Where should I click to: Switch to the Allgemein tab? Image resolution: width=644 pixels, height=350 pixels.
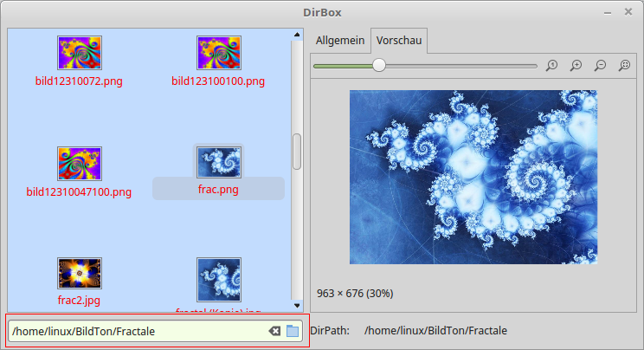click(339, 41)
